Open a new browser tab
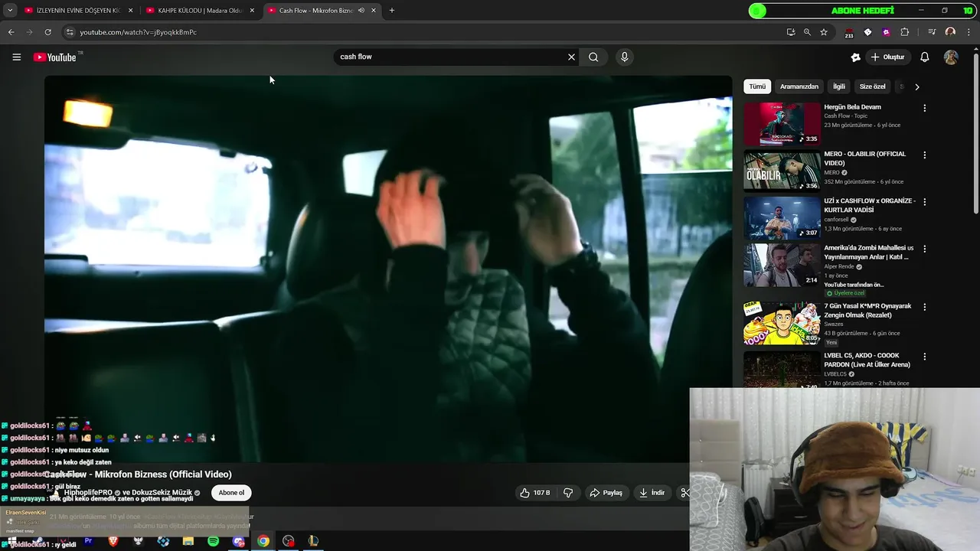This screenshot has width=980, height=551. click(392, 11)
